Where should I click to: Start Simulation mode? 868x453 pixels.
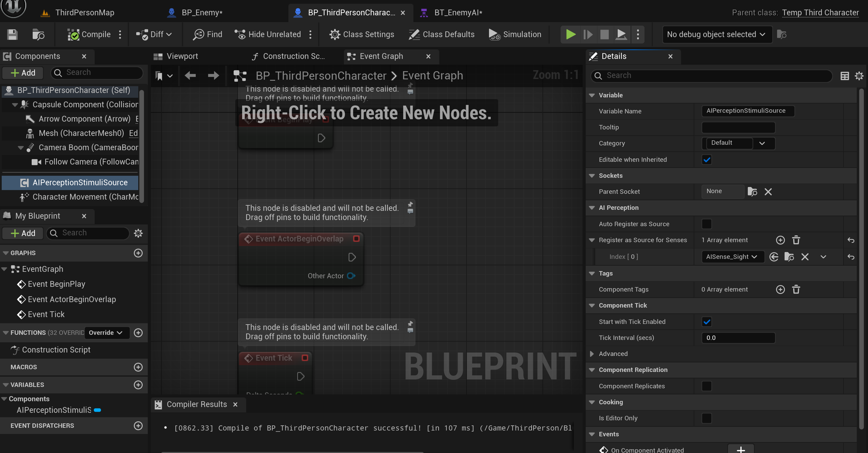pyautogui.click(x=515, y=34)
